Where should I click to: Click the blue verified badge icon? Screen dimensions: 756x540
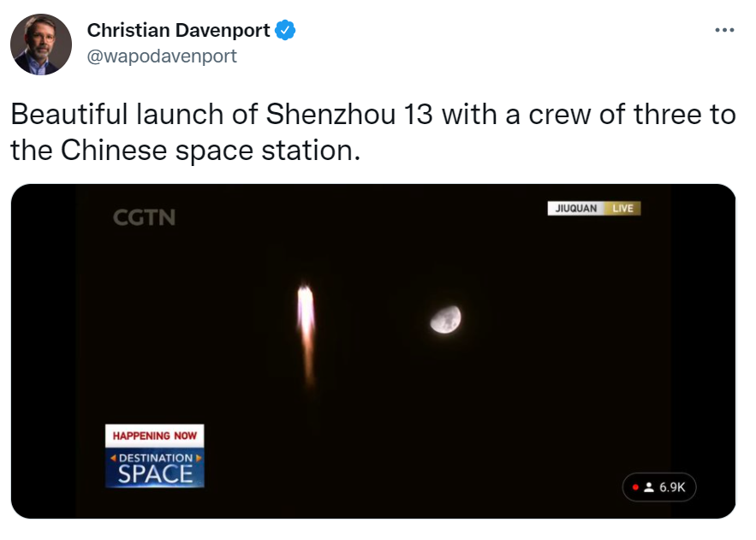tap(285, 31)
